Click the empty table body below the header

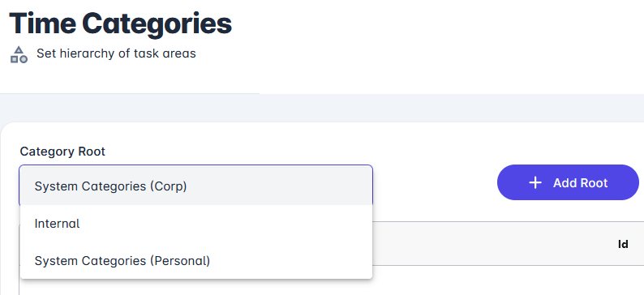pos(508,280)
